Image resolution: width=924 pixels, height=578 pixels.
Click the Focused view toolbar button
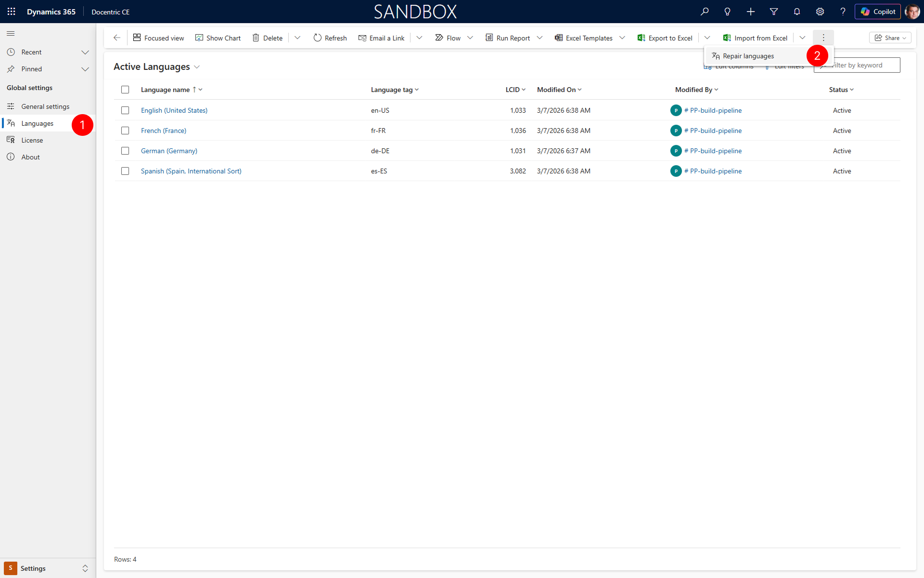pos(158,38)
